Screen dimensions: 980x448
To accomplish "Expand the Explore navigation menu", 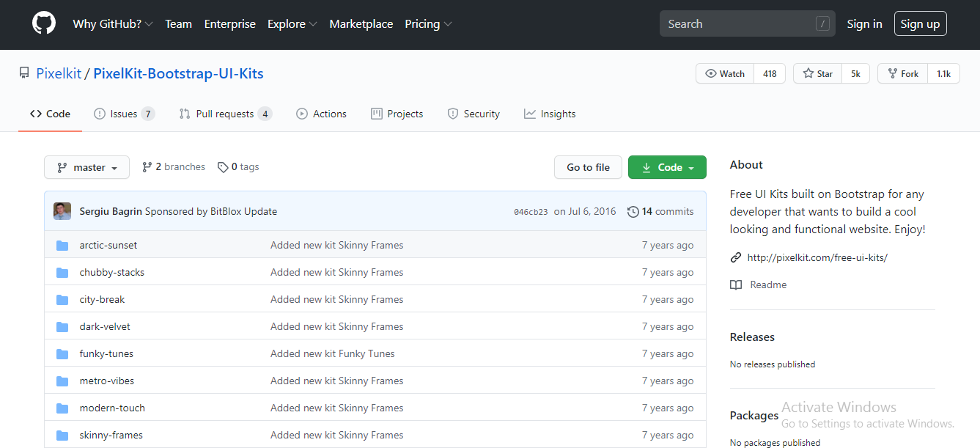I will (292, 23).
